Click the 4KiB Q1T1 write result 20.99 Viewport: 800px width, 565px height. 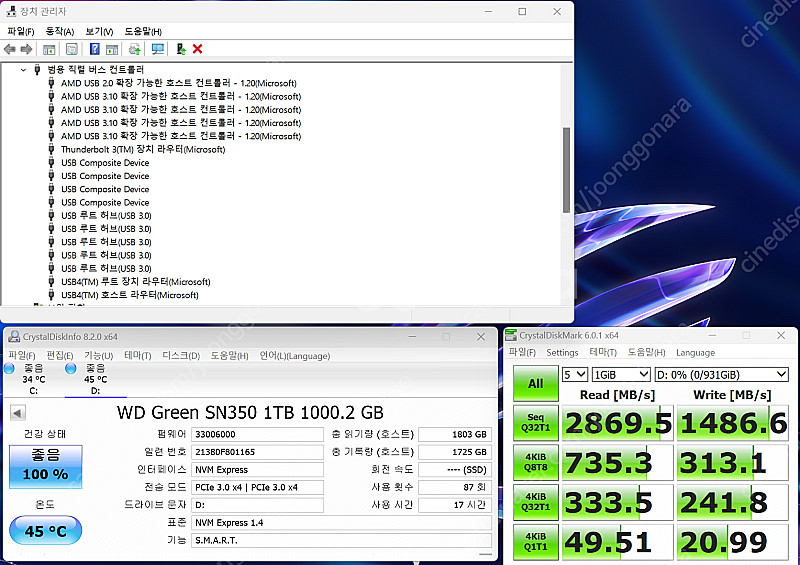[733, 542]
